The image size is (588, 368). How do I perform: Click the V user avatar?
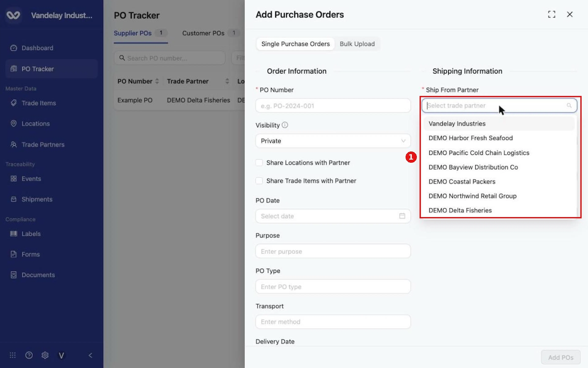tap(61, 356)
